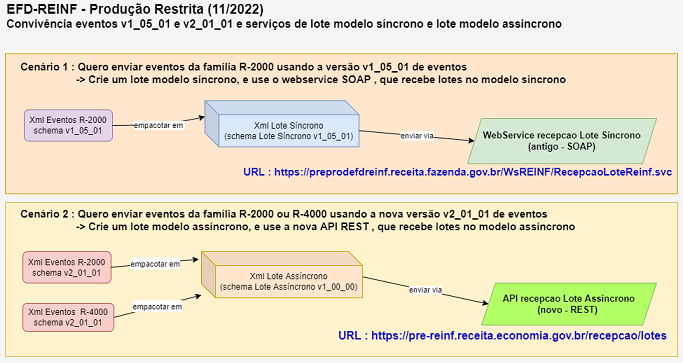Click the Cenário 2 API REST instruction line

click(325, 227)
